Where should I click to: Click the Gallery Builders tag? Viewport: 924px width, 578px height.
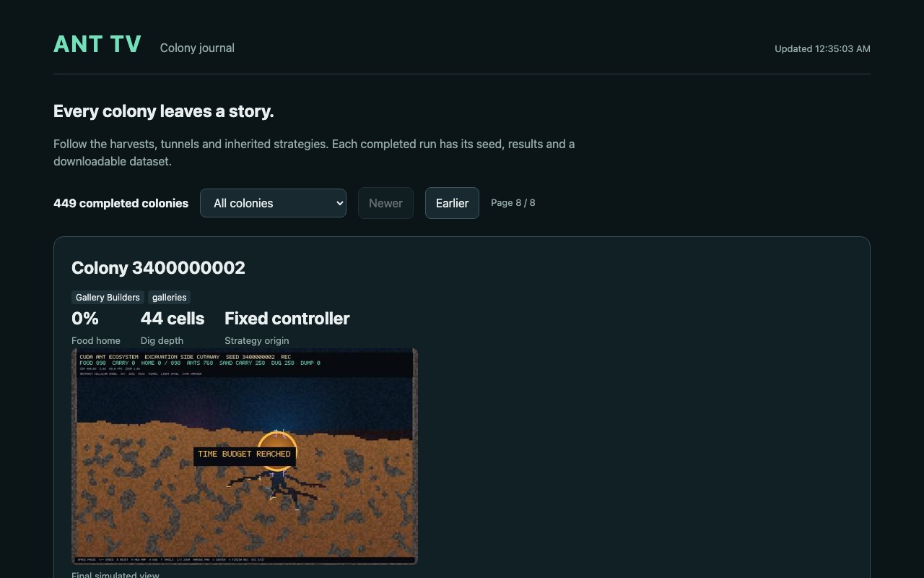click(108, 297)
